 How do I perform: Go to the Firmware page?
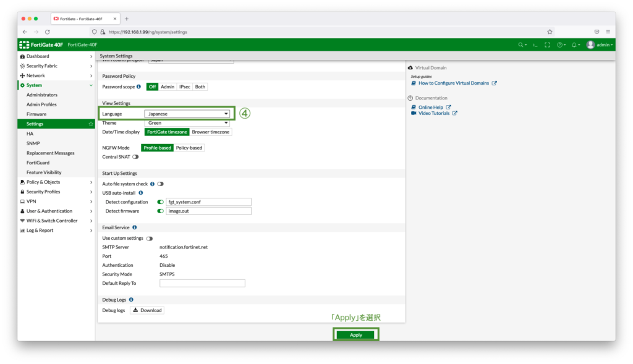click(36, 114)
